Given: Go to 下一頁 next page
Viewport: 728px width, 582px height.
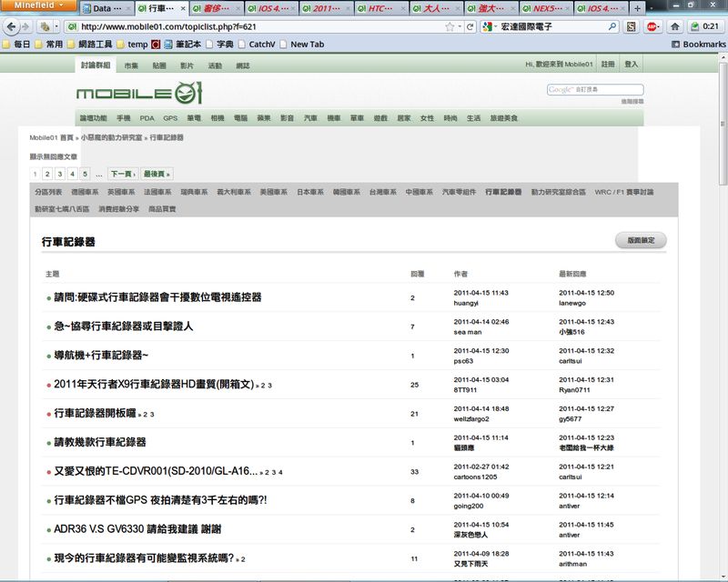Looking at the screenshot, I should tap(122, 174).
